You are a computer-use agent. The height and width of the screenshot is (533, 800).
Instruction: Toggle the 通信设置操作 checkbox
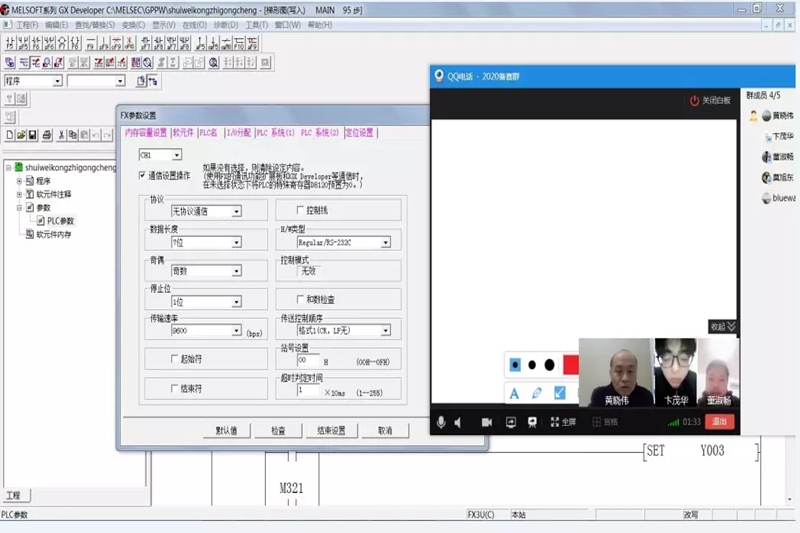[142, 175]
